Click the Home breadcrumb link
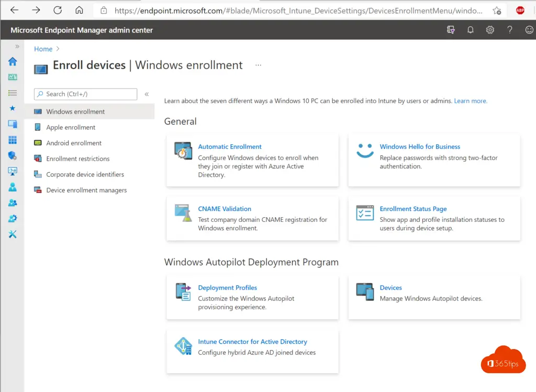536x392 pixels. click(x=43, y=49)
